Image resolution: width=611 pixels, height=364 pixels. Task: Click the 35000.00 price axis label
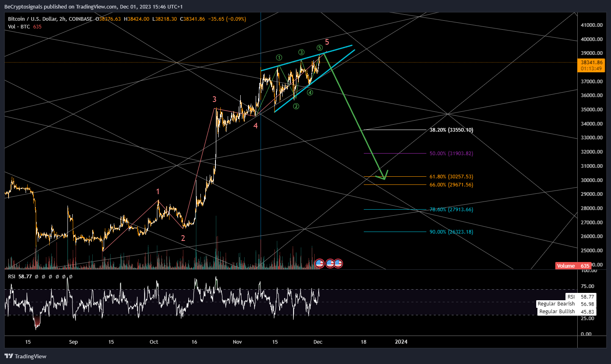click(591, 110)
